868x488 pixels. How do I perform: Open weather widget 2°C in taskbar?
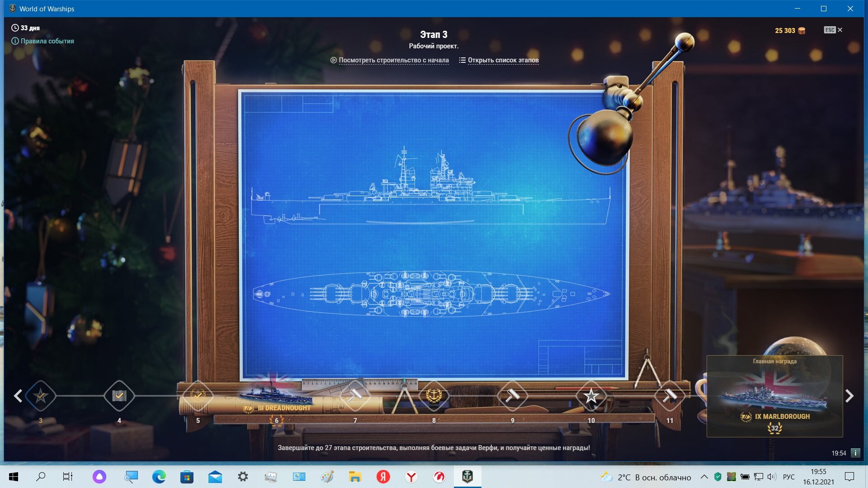pos(646,477)
